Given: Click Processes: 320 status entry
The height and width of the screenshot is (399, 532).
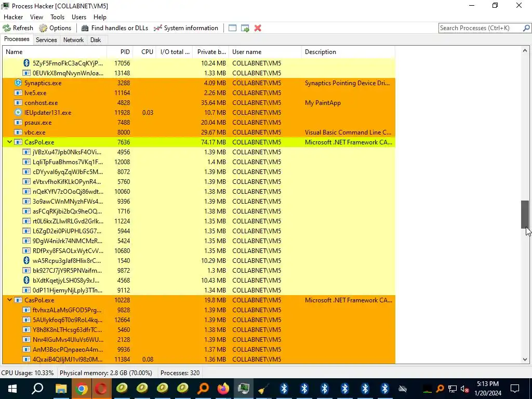Looking at the screenshot, I should click(180, 373).
